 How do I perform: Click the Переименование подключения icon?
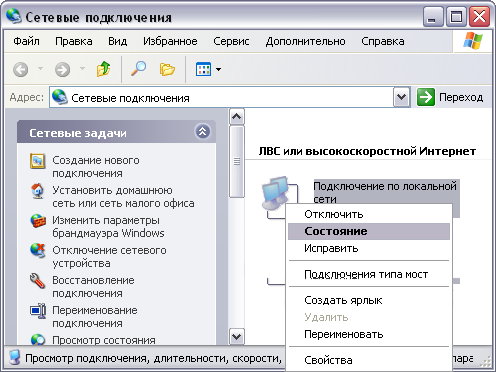coord(38,311)
